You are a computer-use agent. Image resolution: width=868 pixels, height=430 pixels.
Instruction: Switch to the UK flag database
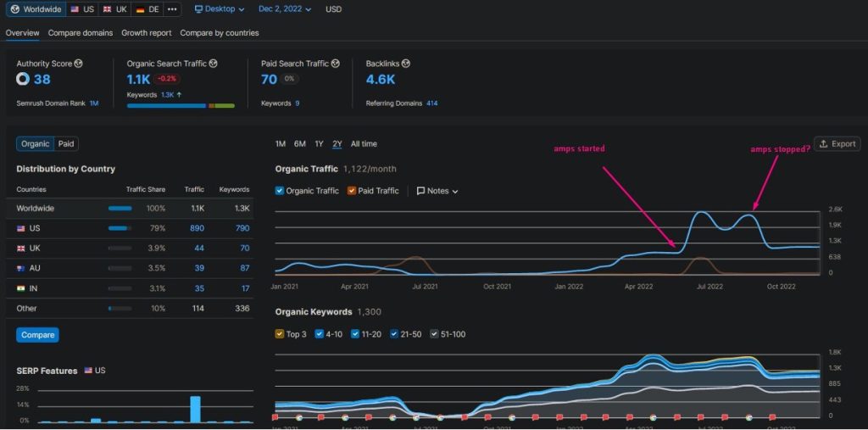tap(114, 9)
